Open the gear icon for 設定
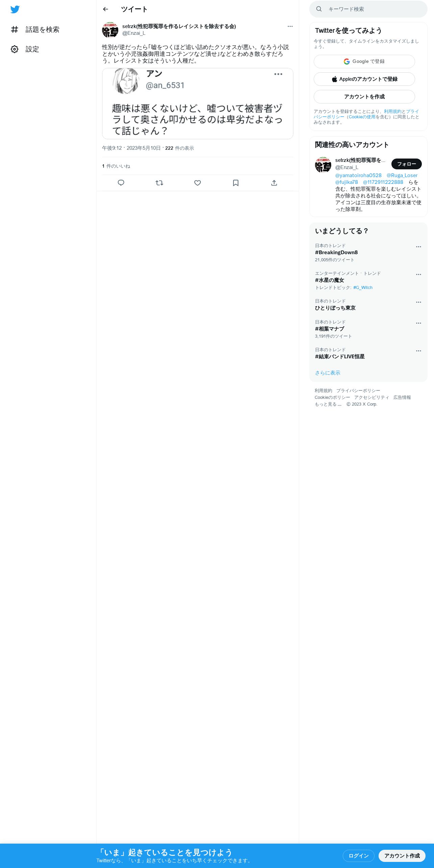The height and width of the screenshot is (868, 434). click(x=15, y=49)
